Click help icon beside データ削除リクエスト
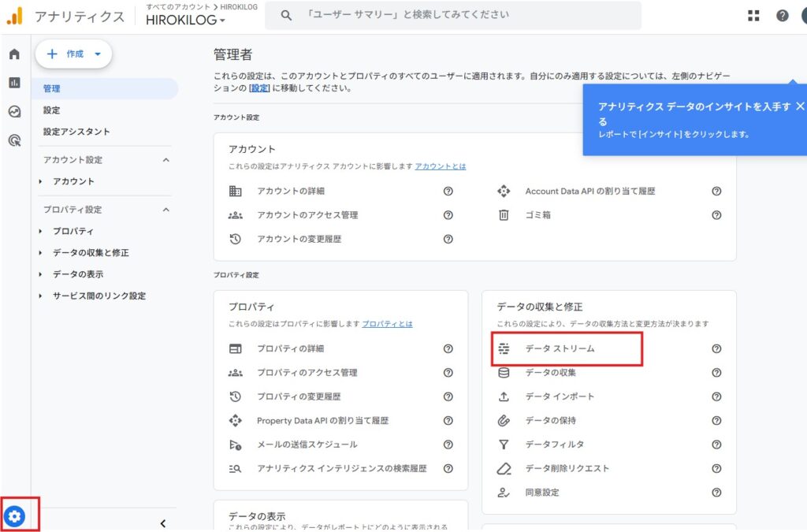The image size is (807, 532). click(x=716, y=468)
